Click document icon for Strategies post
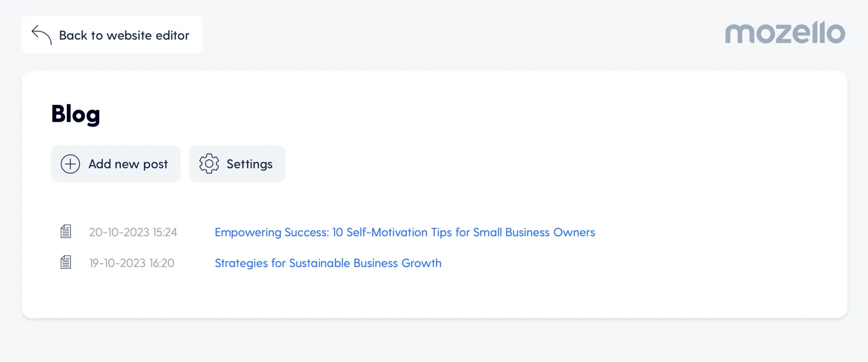Screen dimensions: 868x362 click(x=66, y=263)
